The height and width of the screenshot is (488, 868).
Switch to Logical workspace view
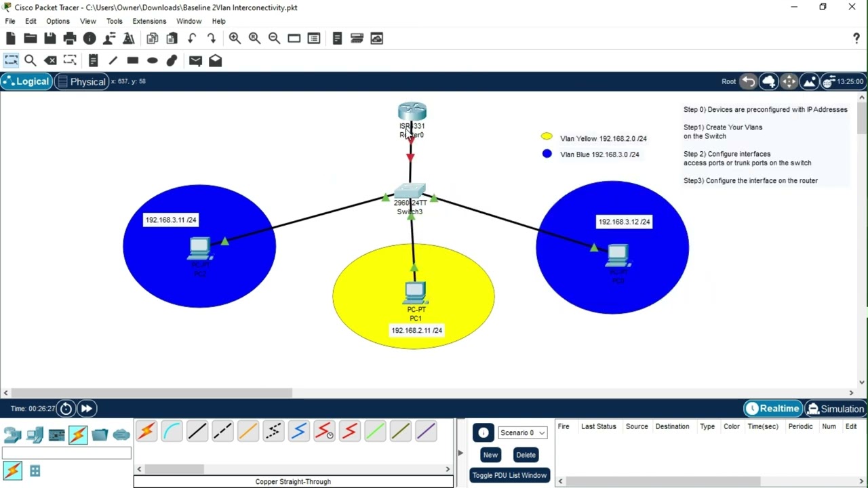point(26,81)
